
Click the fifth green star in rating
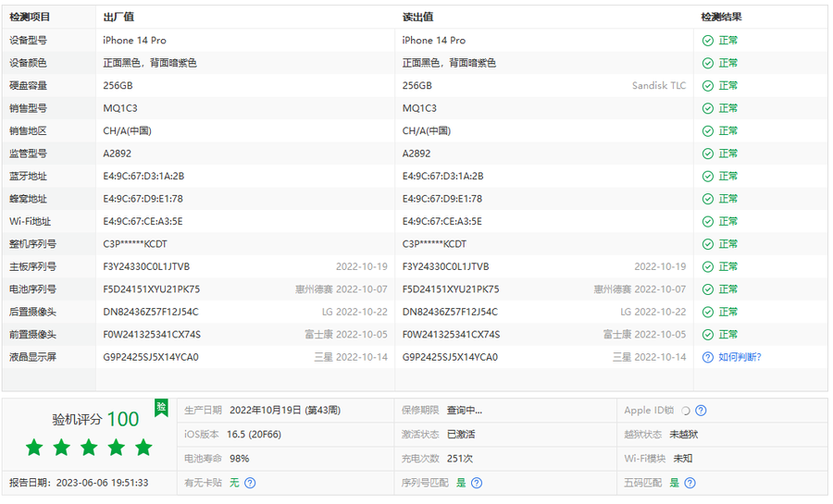click(143, 448)
